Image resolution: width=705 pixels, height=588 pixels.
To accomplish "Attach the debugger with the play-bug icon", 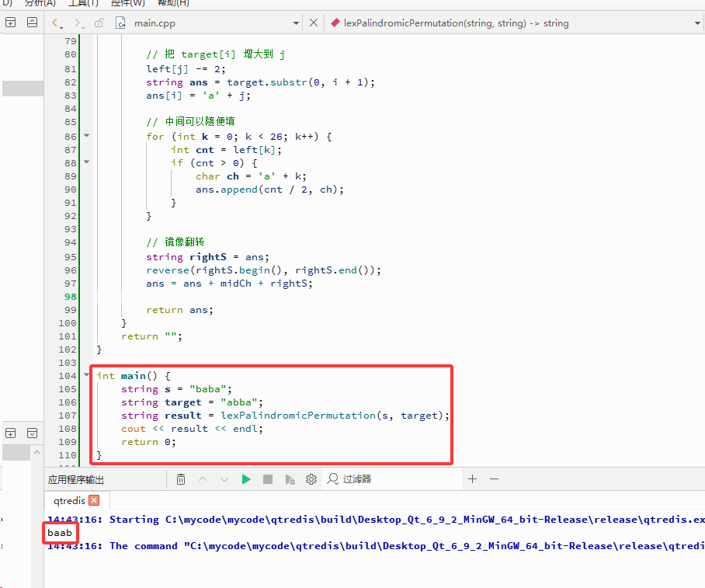I will coord(290,479).
